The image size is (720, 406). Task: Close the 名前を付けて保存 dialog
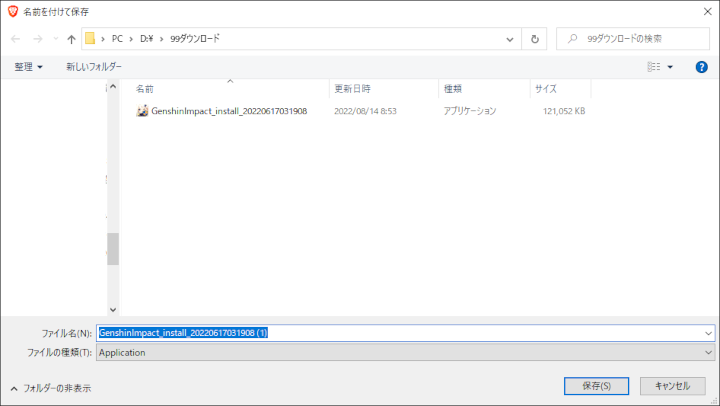pos(708,11)
